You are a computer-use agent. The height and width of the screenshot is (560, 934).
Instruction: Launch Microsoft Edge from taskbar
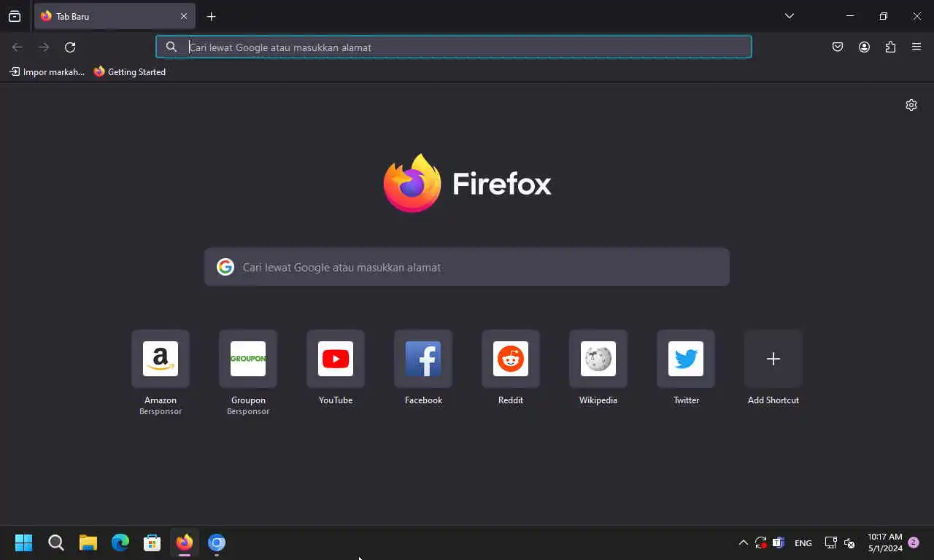pos(120,542)
